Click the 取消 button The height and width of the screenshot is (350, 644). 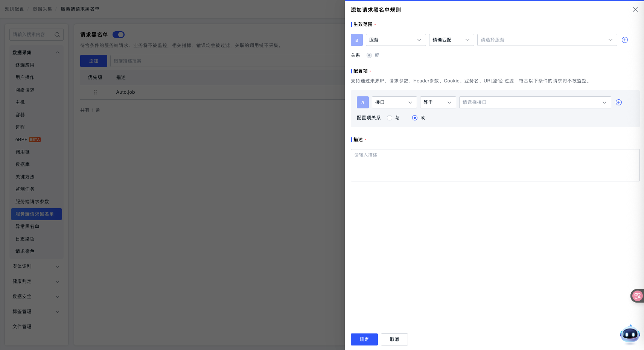(x=394, y=339)
